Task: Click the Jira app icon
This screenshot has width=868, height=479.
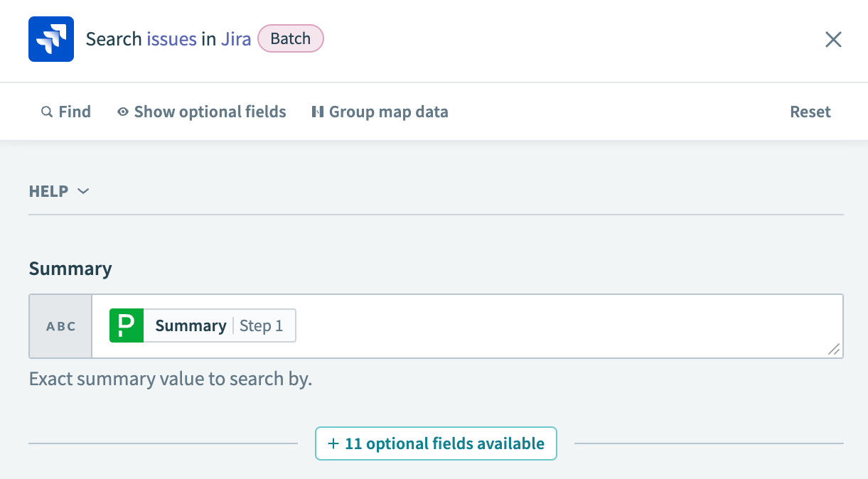Action: 50,39
